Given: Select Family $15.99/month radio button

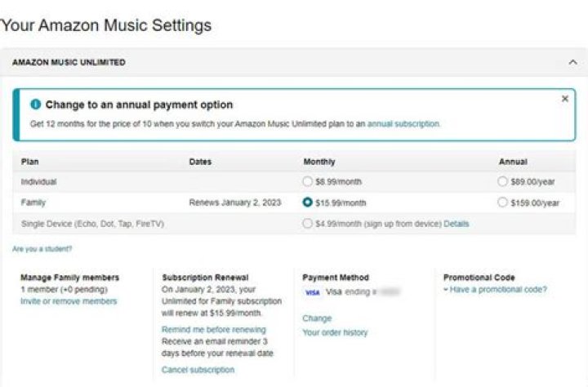Looking at the screenshot, I should (x=307, y=202).
